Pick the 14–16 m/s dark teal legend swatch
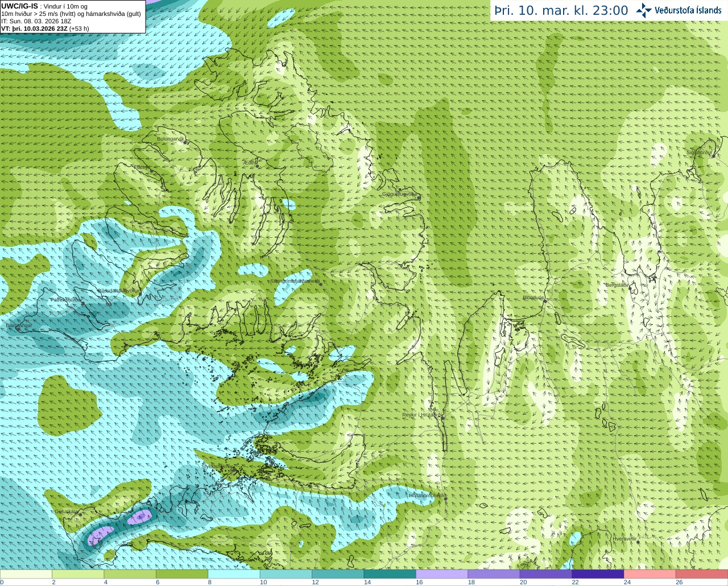728x586 pixels. pyautogui.click(x=390, y=574)
